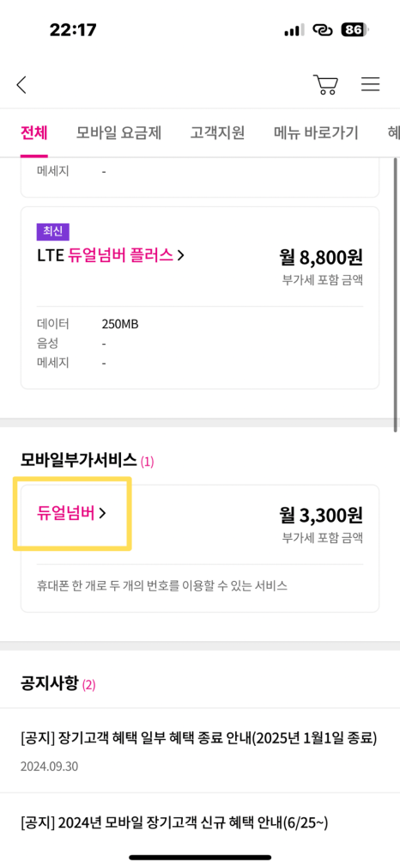Tap the purple 최신 badge
Screen dimensions: 400x868
(x=53, y=232)
